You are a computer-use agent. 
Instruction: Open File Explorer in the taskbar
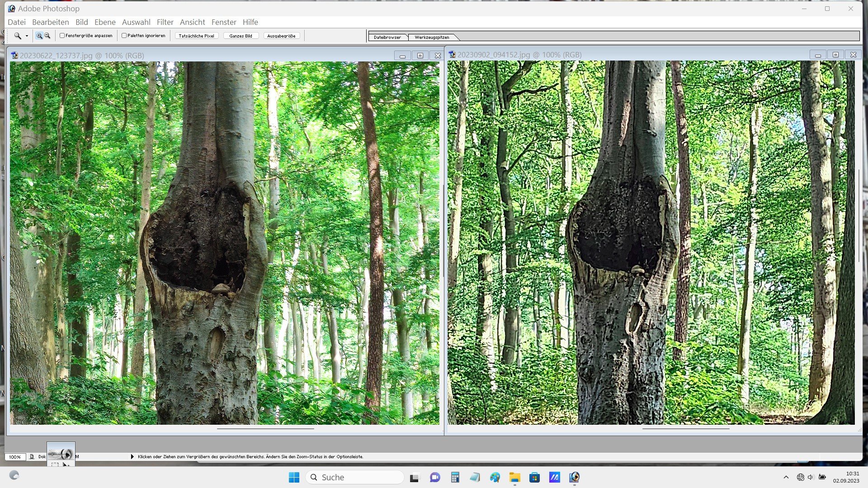tap(514, 477)
